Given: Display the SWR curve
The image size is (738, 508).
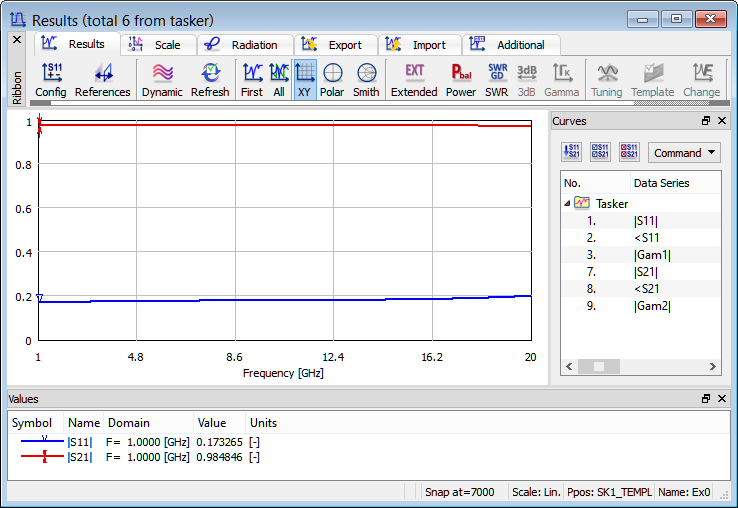Looking at the screenshot, I should 497,79.
